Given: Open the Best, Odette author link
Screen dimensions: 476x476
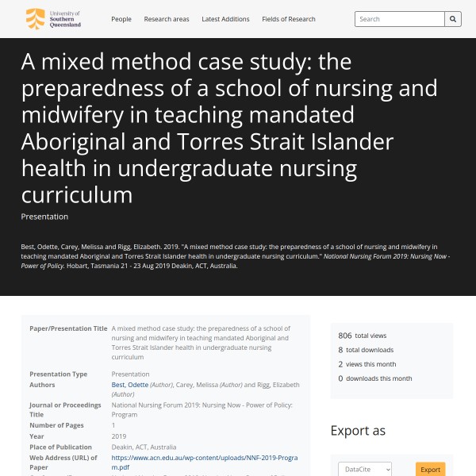Looking at the screenshot, I should (x=130, y=385).
